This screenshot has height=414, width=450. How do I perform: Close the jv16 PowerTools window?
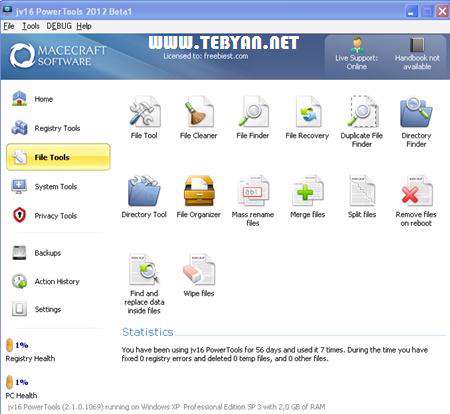click(442, 12)
